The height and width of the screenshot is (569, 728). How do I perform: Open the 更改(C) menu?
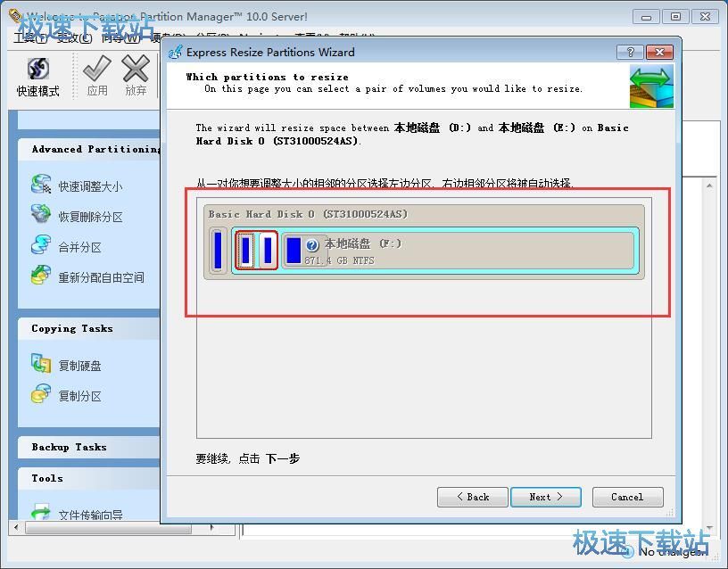coord(74,37)
